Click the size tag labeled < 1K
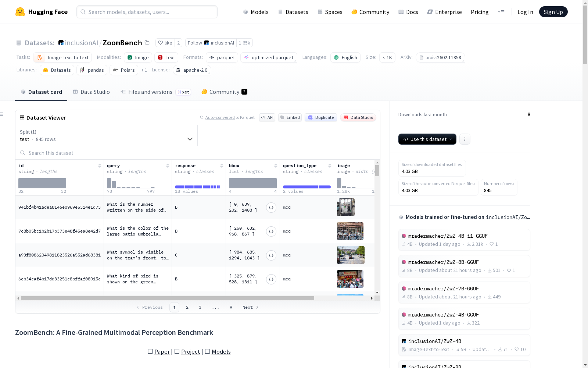This screenshot has height=368, width=588. point(387,57)
